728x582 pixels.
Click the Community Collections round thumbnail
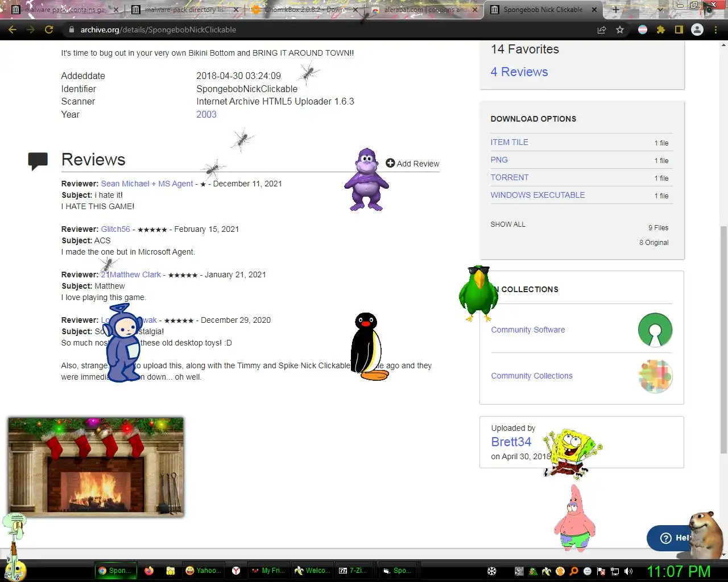(x=655, y=376)
